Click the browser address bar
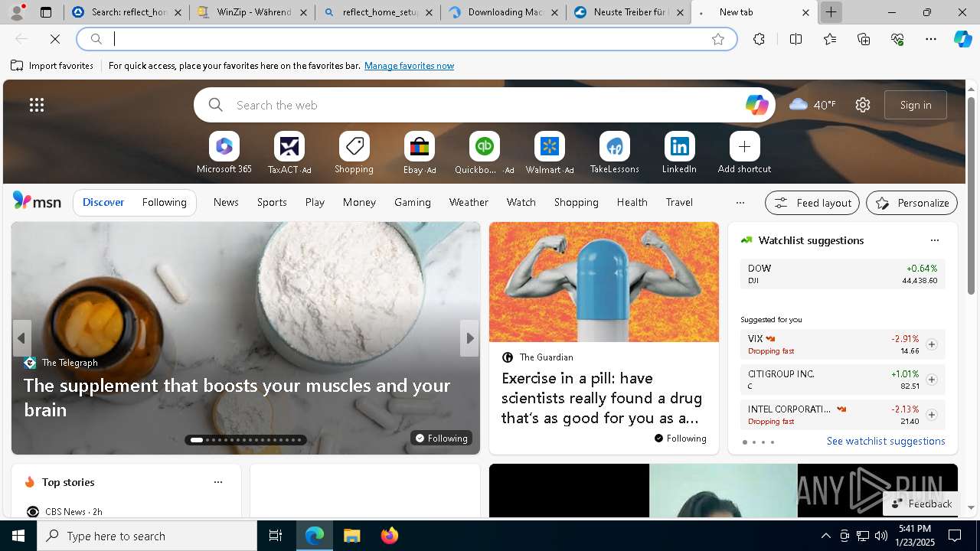The width and height of the screenshot is (980, 551). coord(406,39)
